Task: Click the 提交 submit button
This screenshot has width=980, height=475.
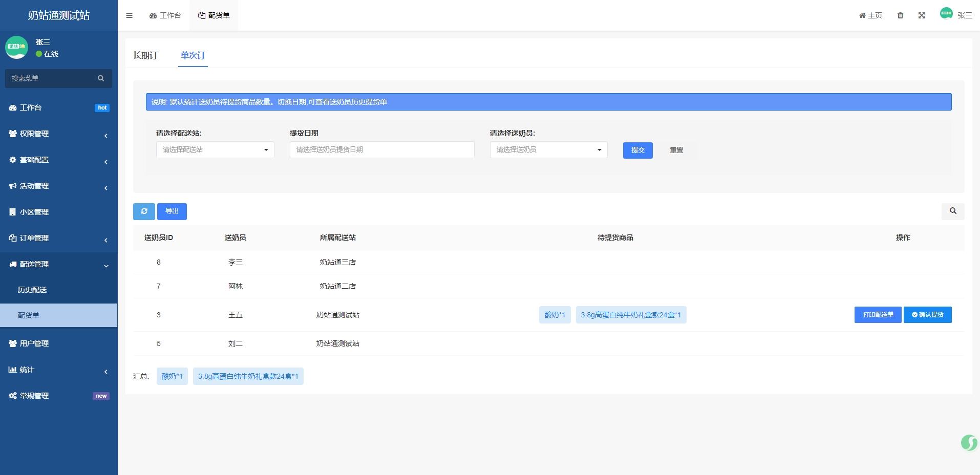Action: coord(637,150)
